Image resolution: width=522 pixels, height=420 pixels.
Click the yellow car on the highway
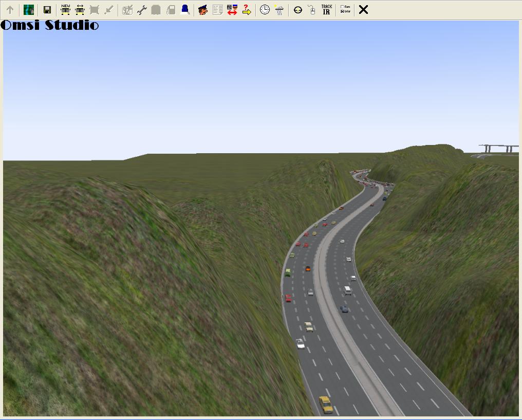tap(325, 404)
